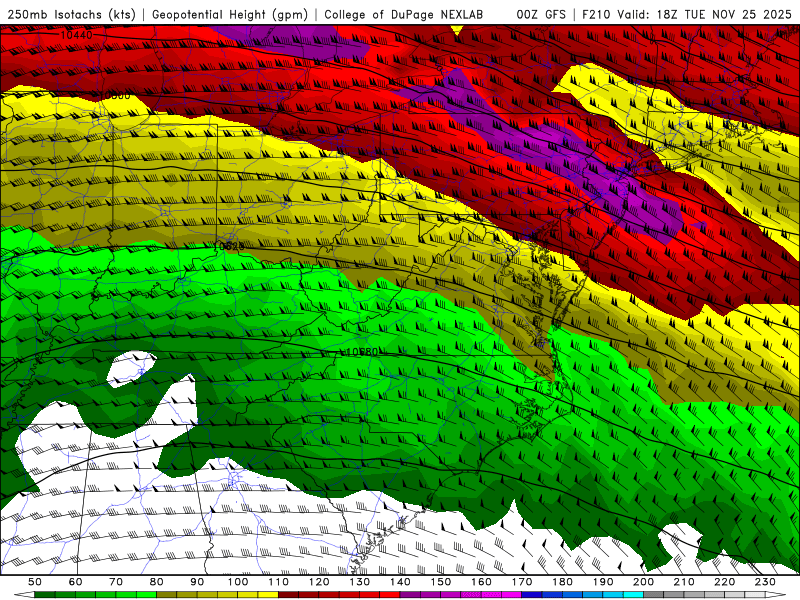Click the 160 value on the color scale

[481, 582]
